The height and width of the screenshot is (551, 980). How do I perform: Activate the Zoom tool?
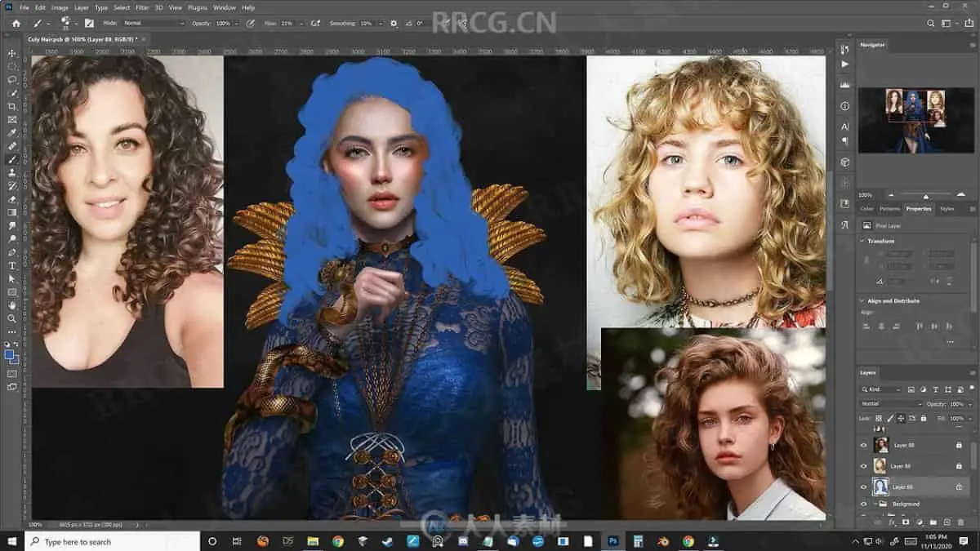(12, 318)
